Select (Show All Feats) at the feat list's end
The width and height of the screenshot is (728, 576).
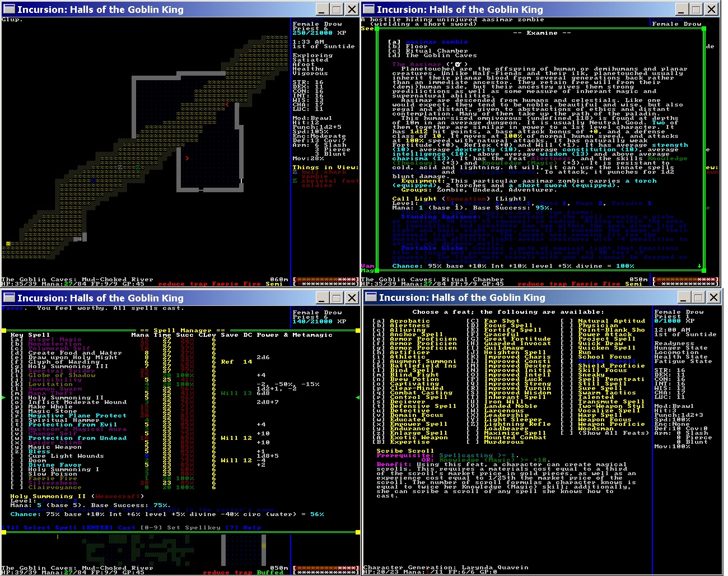[614, 433]
